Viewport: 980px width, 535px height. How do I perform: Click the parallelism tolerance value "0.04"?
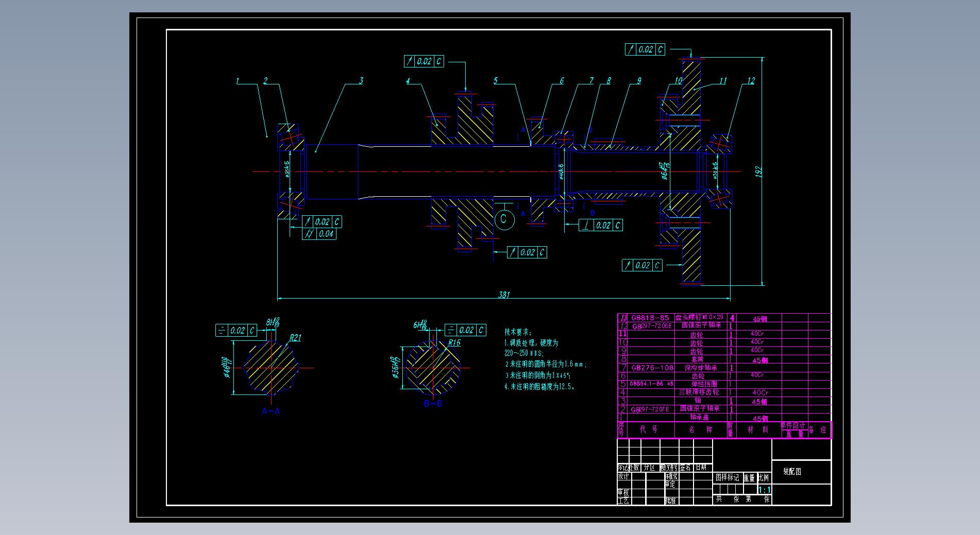coord(326,234)
